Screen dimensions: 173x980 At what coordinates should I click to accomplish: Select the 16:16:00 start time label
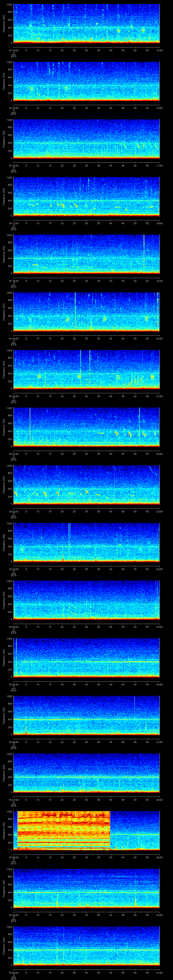13,166
